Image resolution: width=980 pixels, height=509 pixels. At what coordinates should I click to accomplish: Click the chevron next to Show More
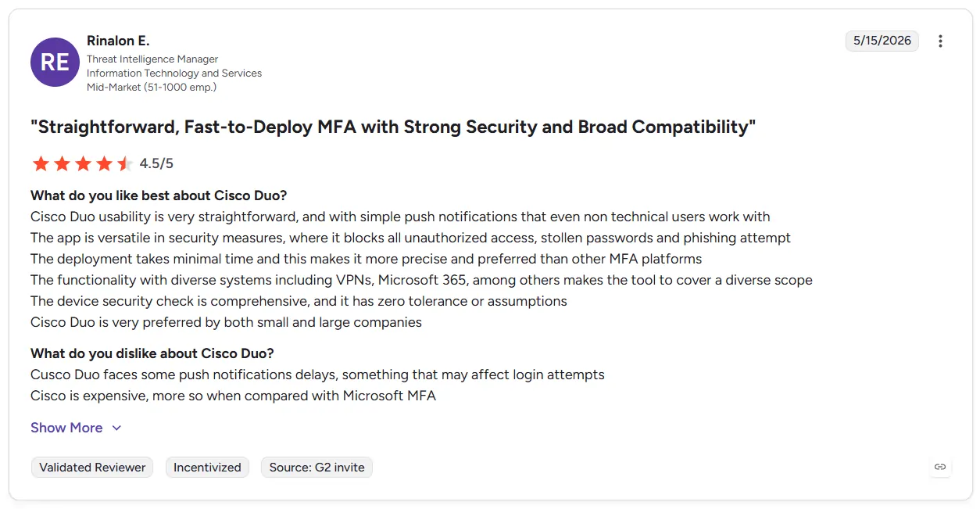[116, 428]
